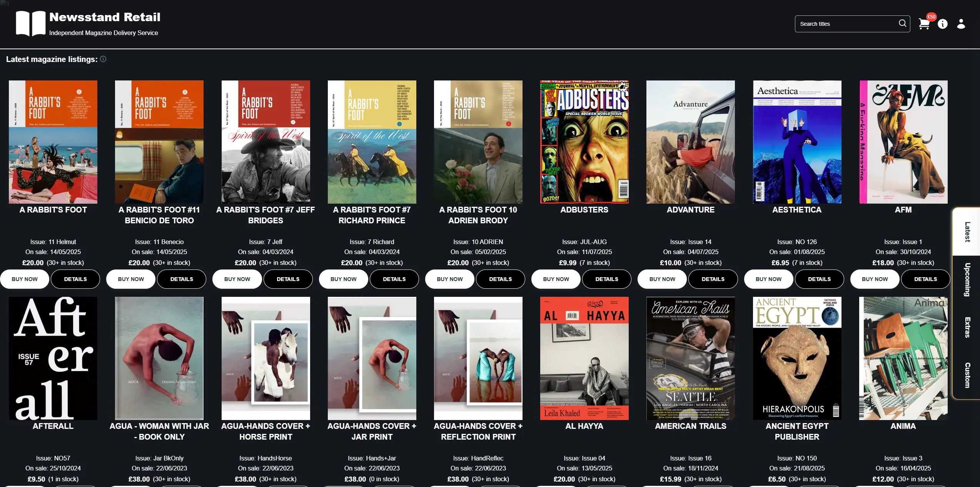Open Agua-Hands Reflection Print cover image
The image size is (980, 487).
478,358
